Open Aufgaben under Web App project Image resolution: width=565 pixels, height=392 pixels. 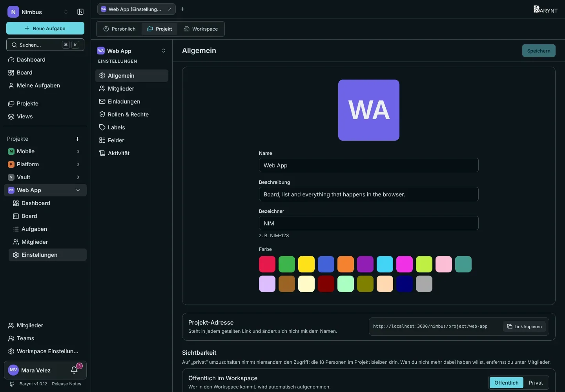pos(47,229)
